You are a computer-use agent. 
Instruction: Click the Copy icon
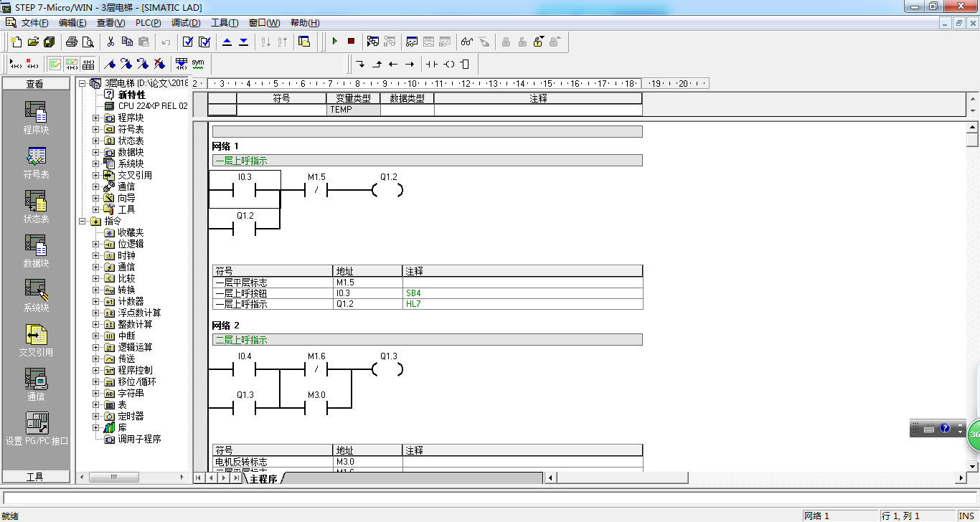click(x=127, y=42)
